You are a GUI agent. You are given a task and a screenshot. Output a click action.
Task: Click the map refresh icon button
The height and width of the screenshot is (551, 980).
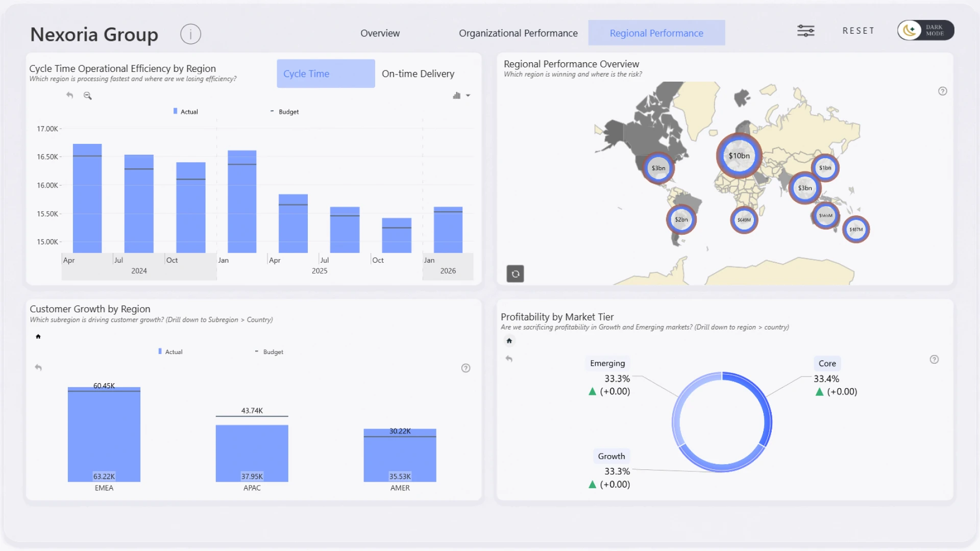point(515,274)
